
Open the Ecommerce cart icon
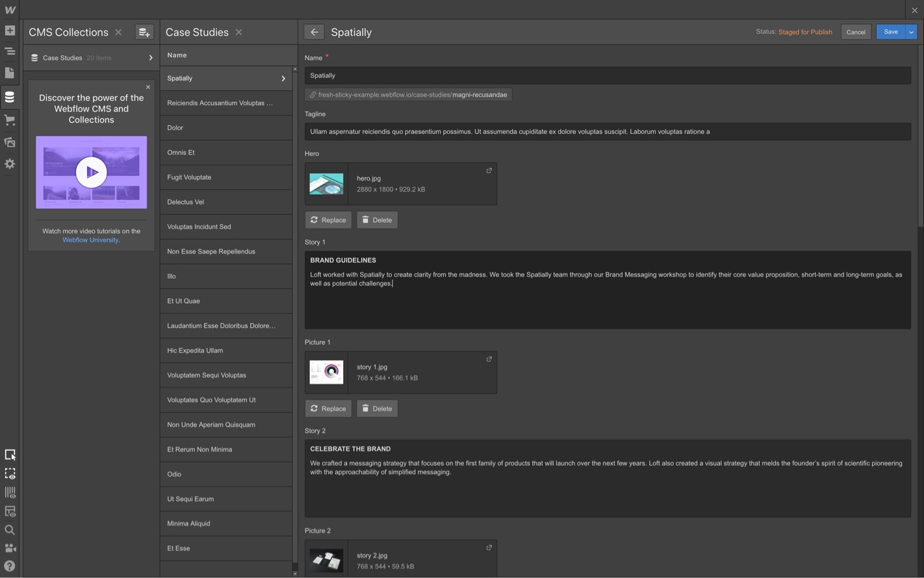click(10, 120)
